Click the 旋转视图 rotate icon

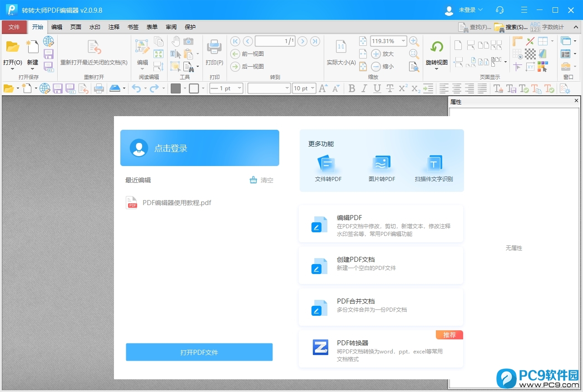point(437,47)
